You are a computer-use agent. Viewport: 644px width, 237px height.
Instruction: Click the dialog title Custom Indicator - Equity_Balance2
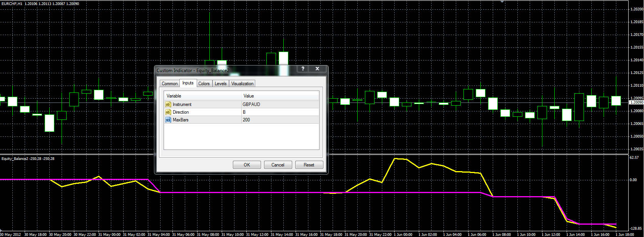tap(193, 71)
